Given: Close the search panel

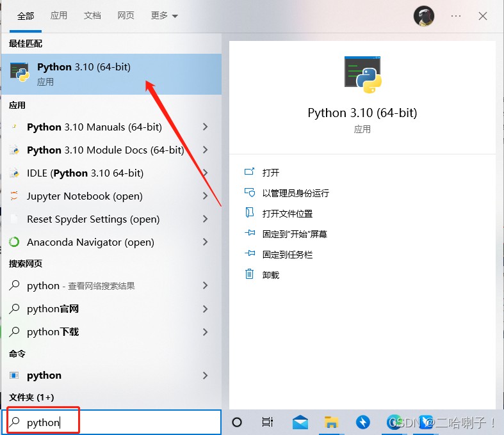Looking at the screenshot, I should click(482, 16).
